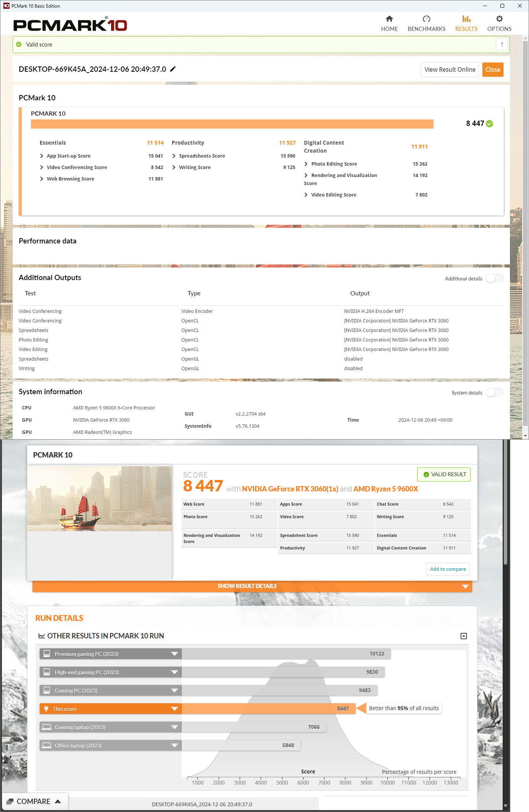The width and height of the screenshot is (529, 812).
Task: Click the green valid score checkmark icon
Action: point(19,44)
